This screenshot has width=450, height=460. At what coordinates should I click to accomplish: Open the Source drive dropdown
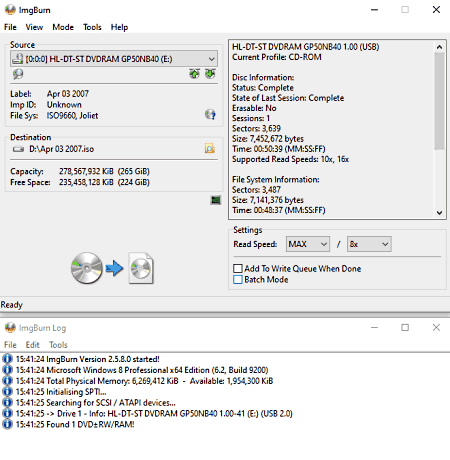(114, 59)
